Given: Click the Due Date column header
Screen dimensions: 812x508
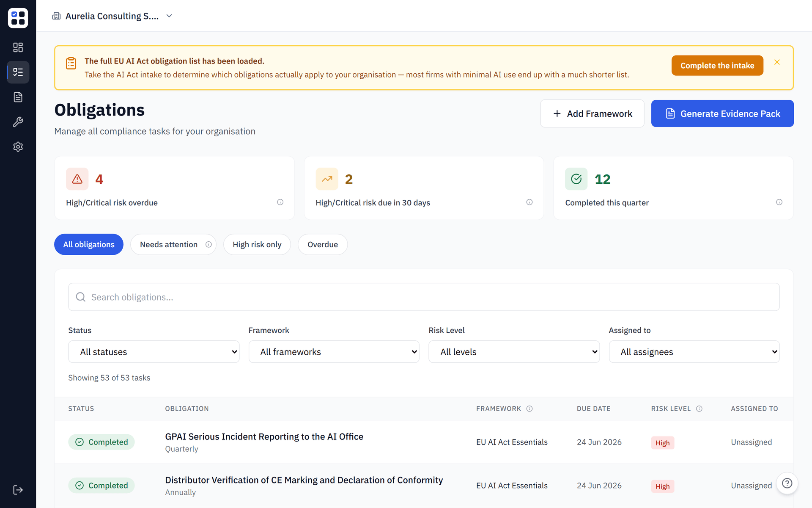Looking at the screenshot, I should 594,409.
